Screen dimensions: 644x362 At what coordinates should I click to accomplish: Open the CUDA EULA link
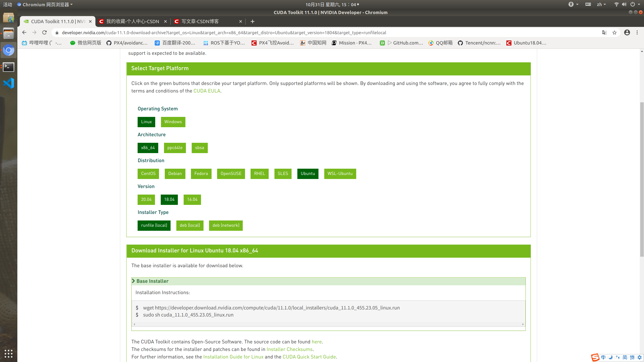click(207, 91)
